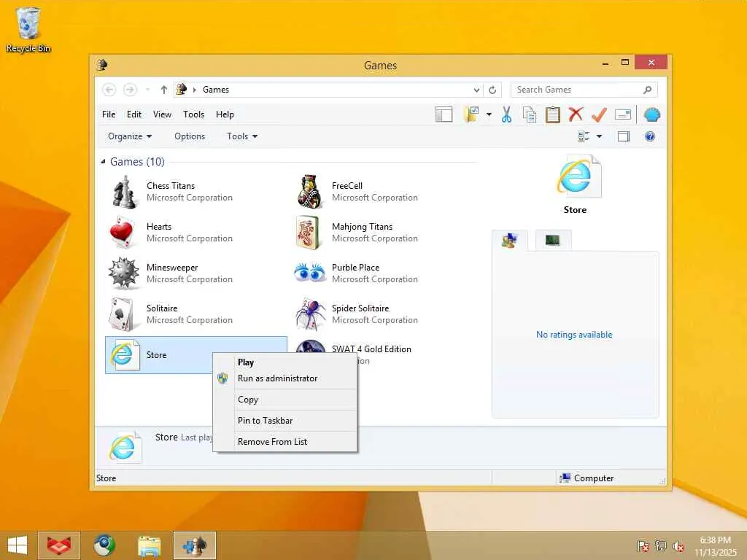747x560 pixels.
Task: Choose Remove From List
Action: [285, 441]
